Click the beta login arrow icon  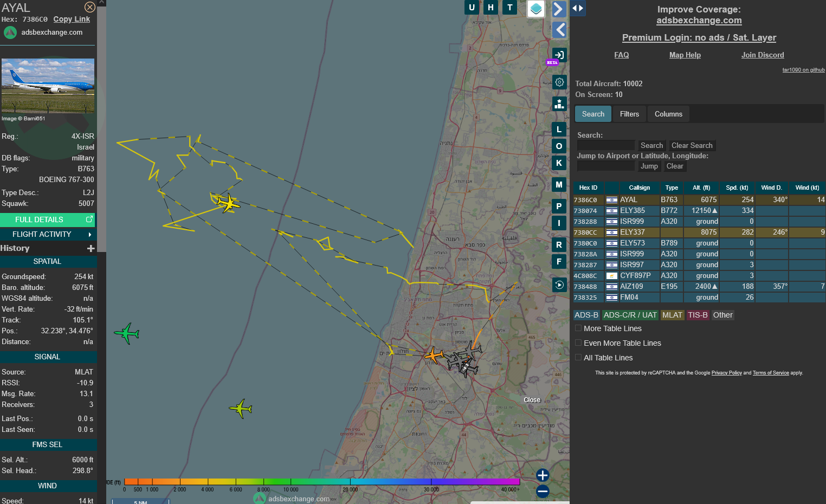click(559, 55)
